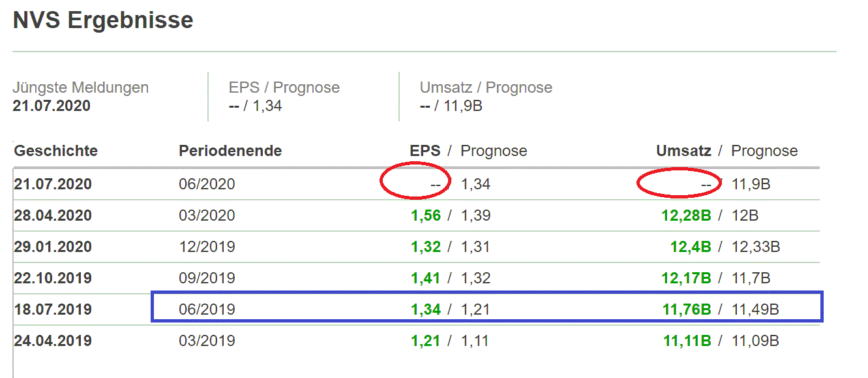
Task: Click the 11,09B revenue forecast value
Action: [755, 341]
